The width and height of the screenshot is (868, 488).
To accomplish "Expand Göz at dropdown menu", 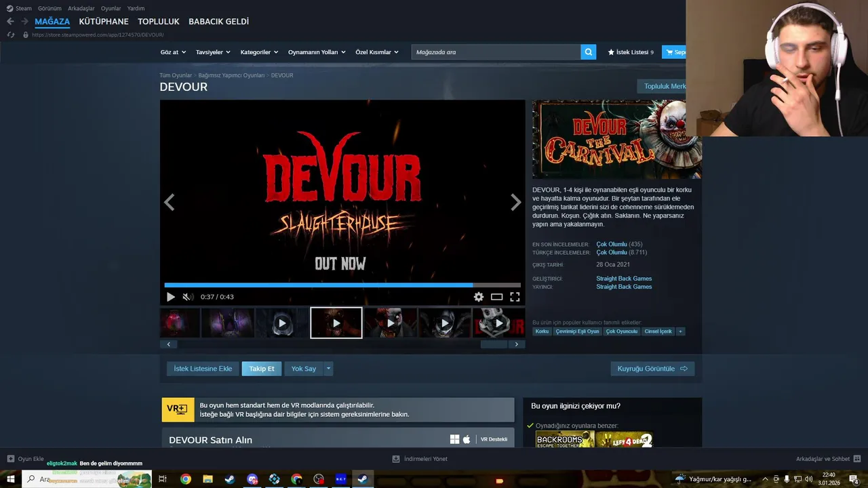I will (174, 52).
